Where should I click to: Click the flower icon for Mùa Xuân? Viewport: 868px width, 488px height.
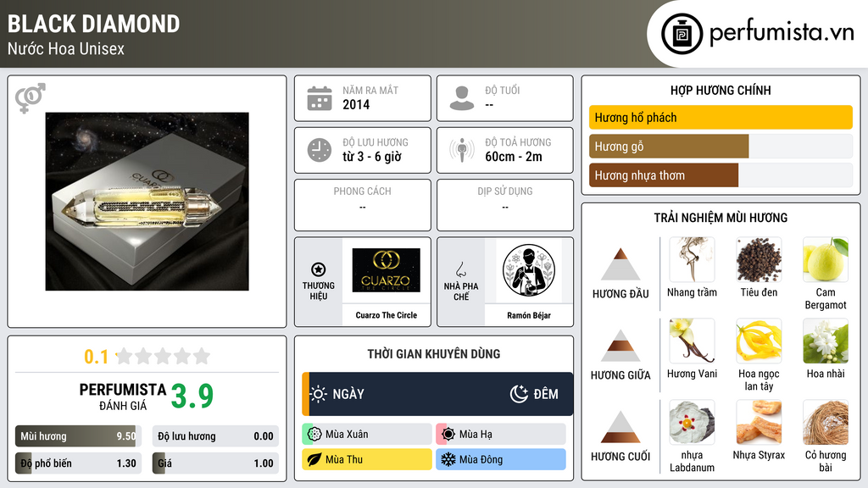(x=314, y=435)
